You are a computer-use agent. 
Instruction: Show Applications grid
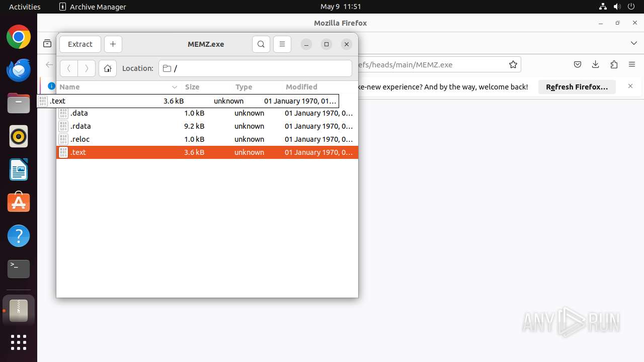pyautogui.click(x=19, y=342)
